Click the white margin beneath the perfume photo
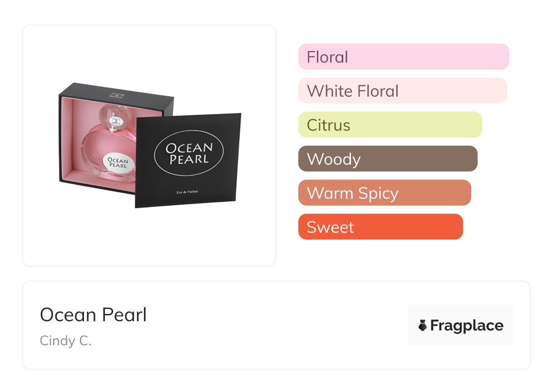 click(x=149, y=240)
